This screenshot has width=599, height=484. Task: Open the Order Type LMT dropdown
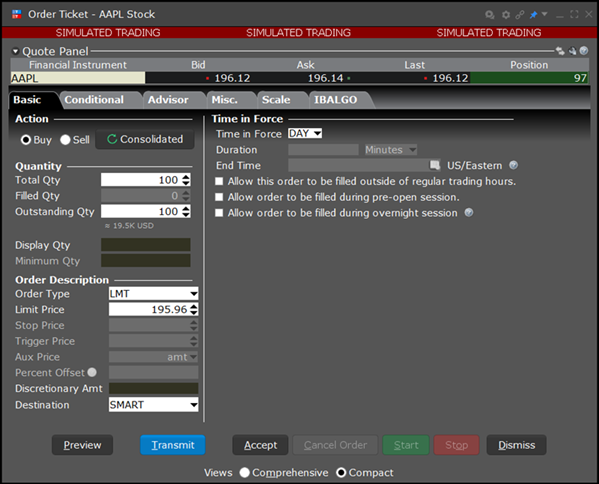click(153, 294)
